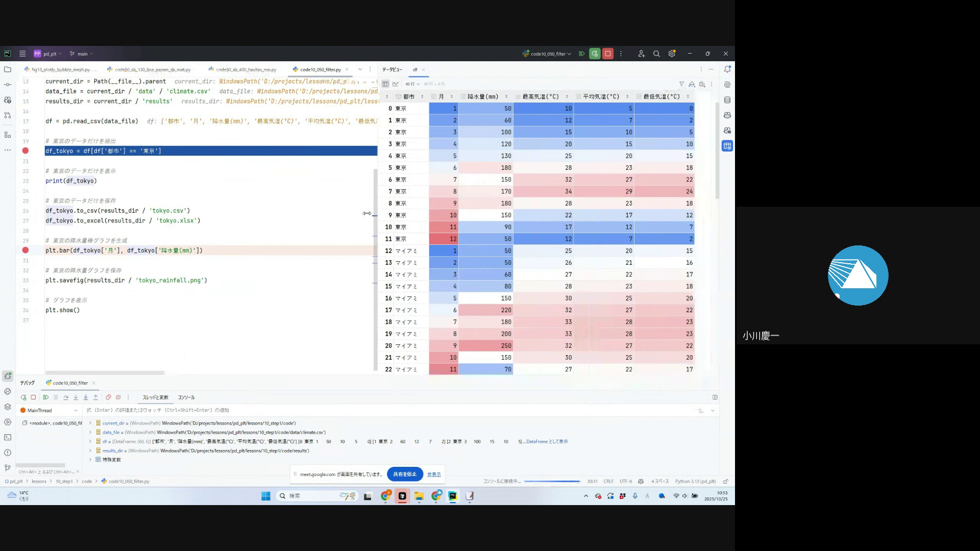Click Step Into debugger icon
This screenshot has height=551, width=980.
pos(76,397)
